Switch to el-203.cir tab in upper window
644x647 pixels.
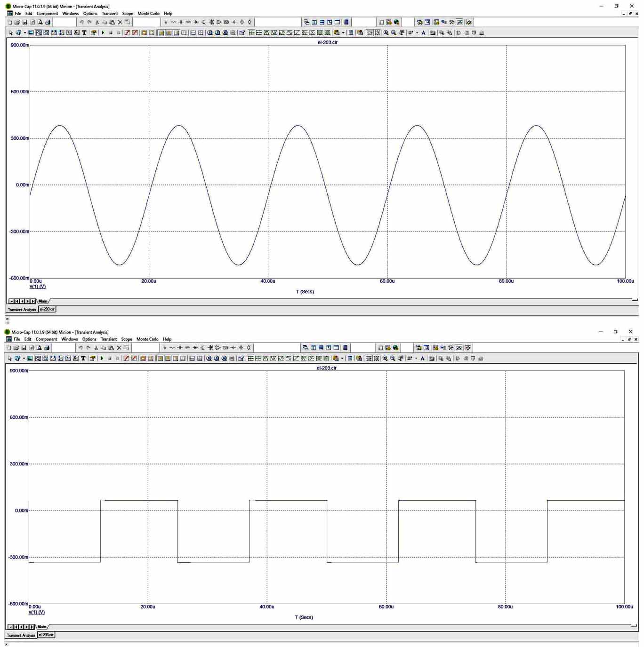coord(47,310)
